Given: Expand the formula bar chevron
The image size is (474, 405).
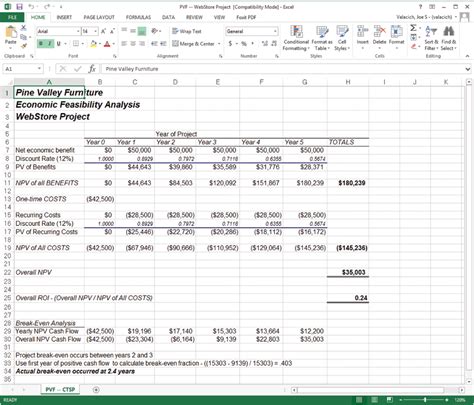Looking at the screenshot, I should pos(468,69).
